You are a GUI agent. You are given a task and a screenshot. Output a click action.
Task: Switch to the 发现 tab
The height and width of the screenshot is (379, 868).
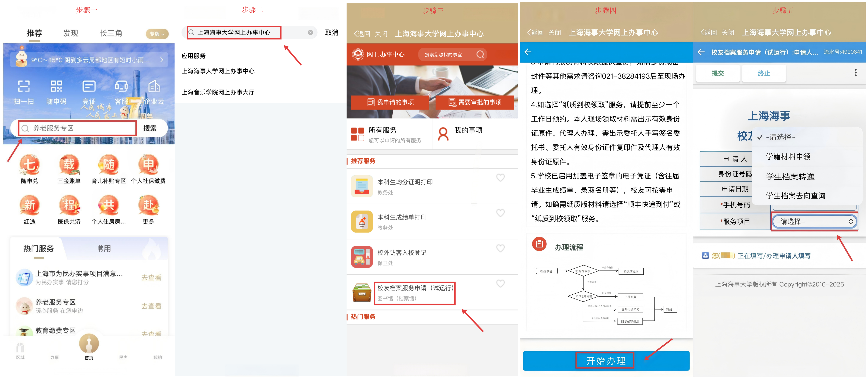(71, 33)
